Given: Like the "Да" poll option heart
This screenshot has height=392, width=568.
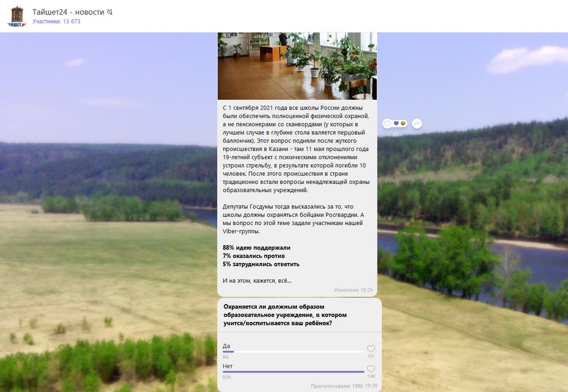Looking at the screenshot, I should click(371, 349).
